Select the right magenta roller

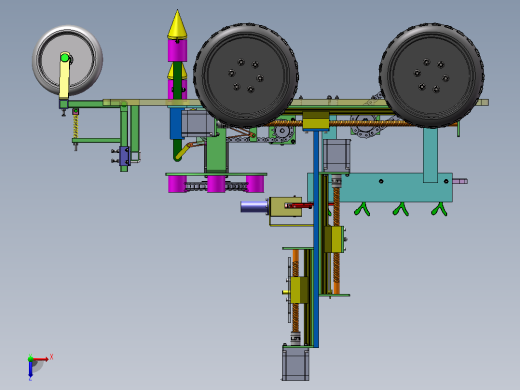pyautogui.click(x=255, y=184)
